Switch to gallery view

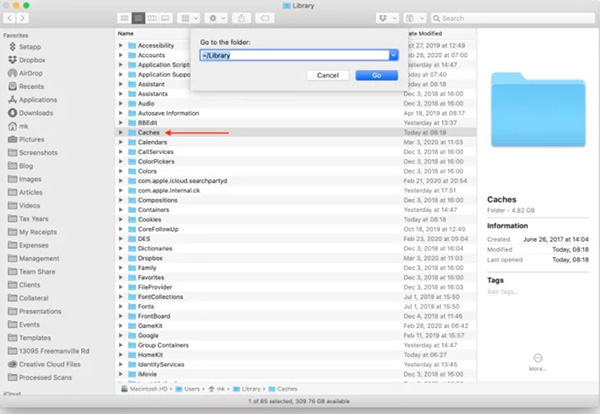[165, 18]
